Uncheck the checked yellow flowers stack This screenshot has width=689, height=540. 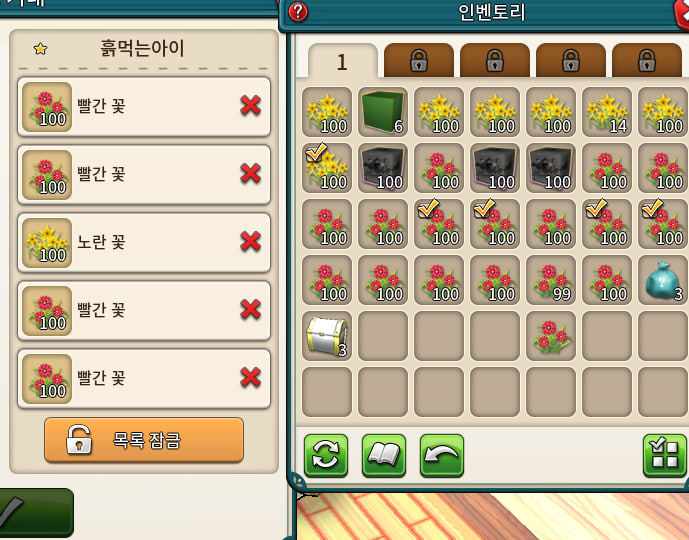click(x=327, y=168)
